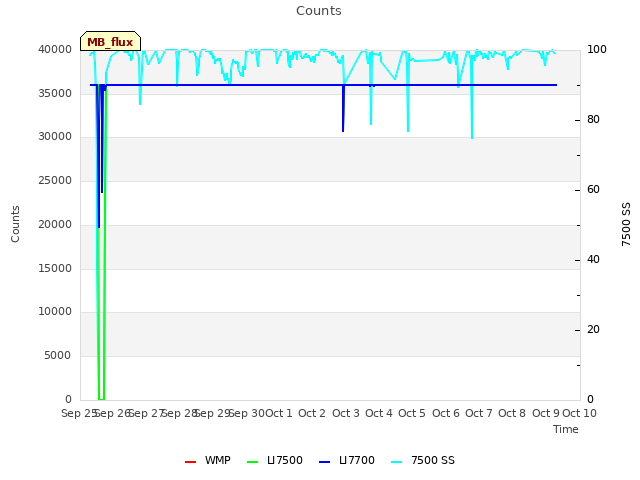The image size is (640, 480).
Task: Click the 60 right axis tick
Action: [x=593, y=189]
